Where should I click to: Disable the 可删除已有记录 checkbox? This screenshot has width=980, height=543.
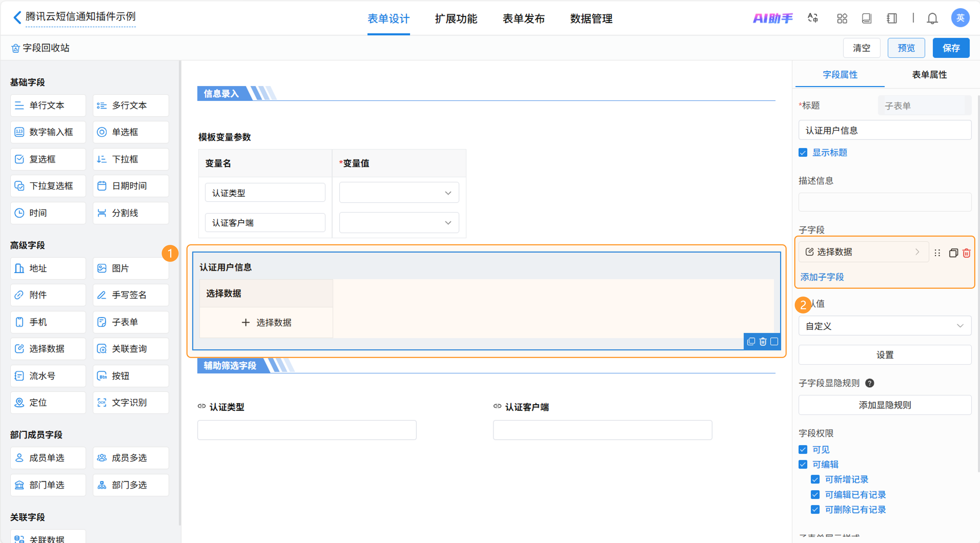pyautogui.click(x=815, y=510)
